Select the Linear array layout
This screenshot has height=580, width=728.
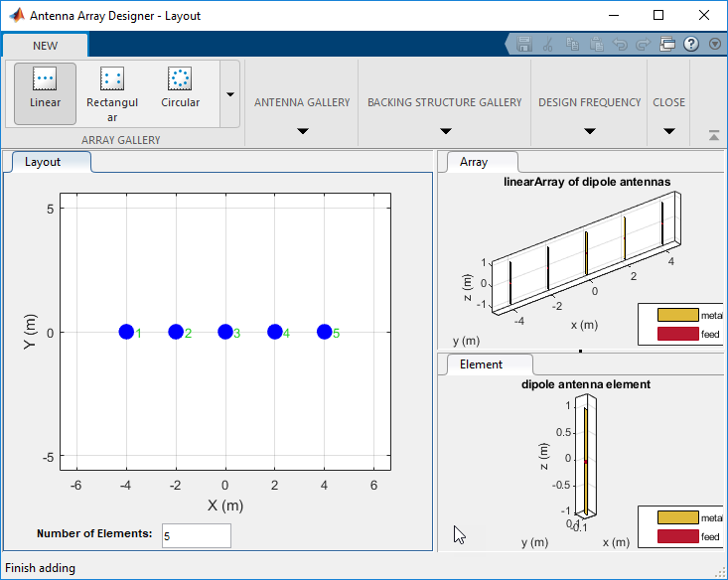coord(45,93)
